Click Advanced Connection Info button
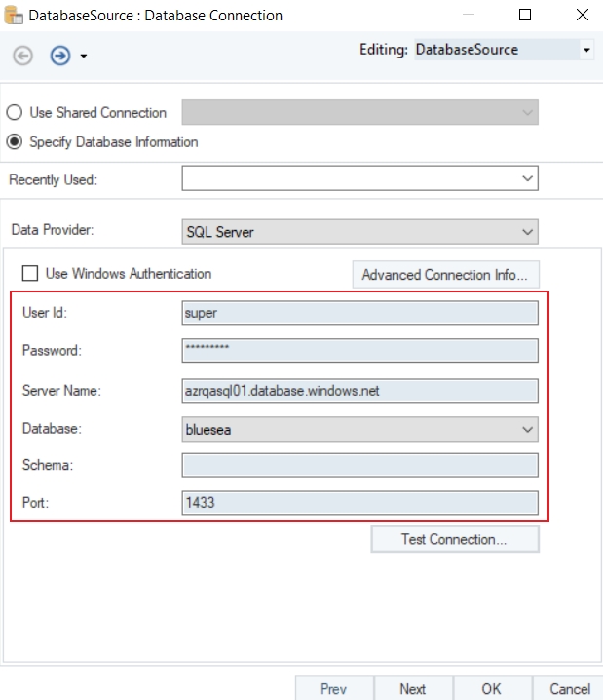 (x=444, y=275)
